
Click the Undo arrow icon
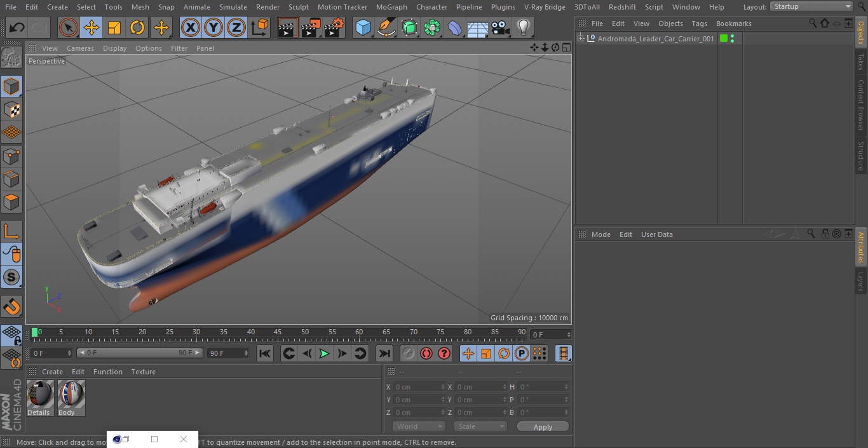coord(17,27)
